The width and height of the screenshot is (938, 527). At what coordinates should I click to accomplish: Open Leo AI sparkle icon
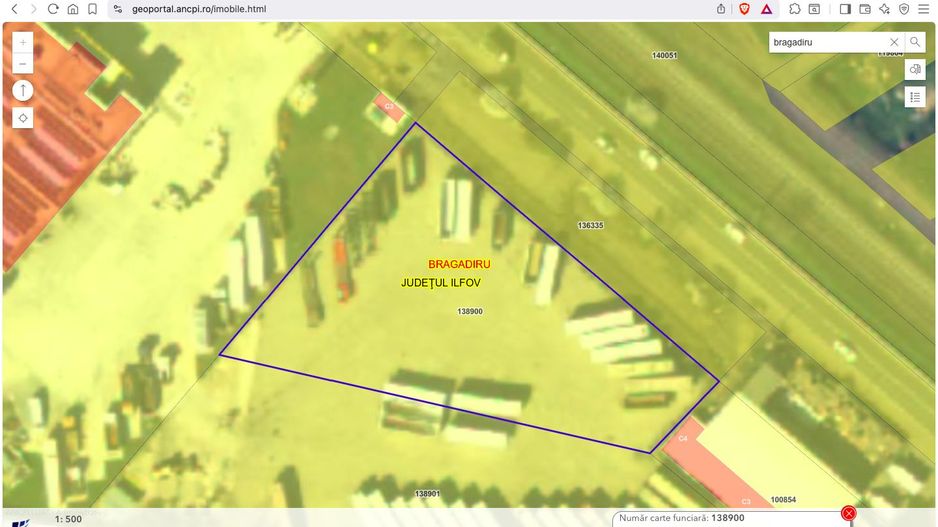point(884,9)
